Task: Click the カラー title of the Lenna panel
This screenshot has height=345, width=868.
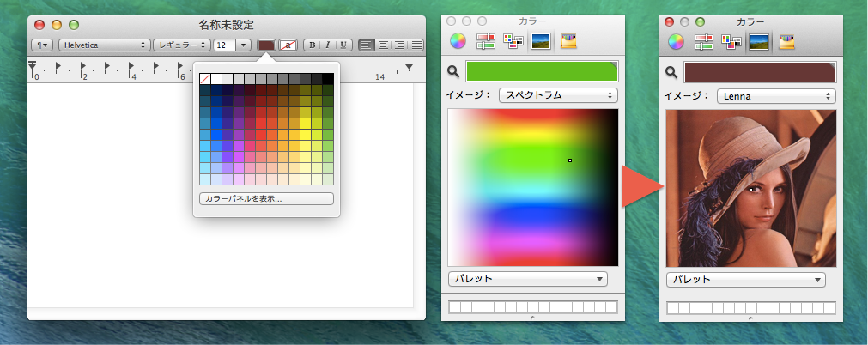Action: tap(750, 21)
